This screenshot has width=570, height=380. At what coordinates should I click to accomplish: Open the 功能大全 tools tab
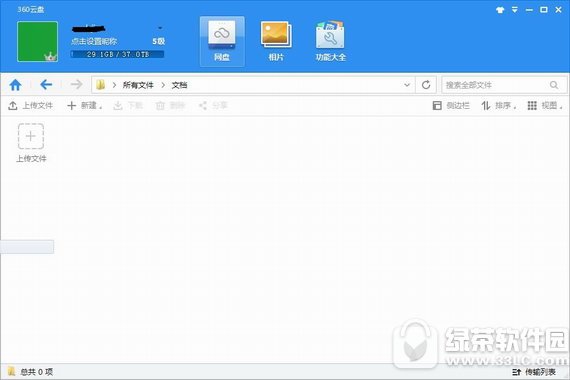330,41
